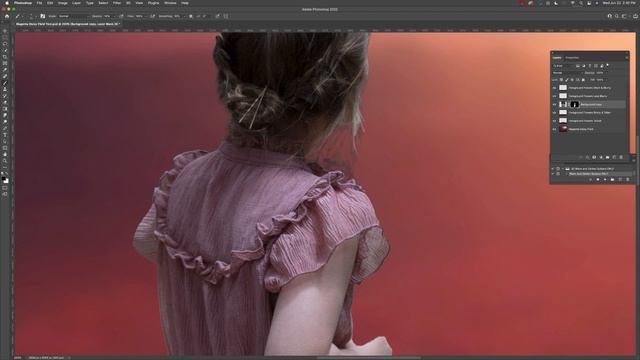Click the Background copy layer mask thumbnail
The height and width of the screenshot is (360, 640).
click(574, 104)
